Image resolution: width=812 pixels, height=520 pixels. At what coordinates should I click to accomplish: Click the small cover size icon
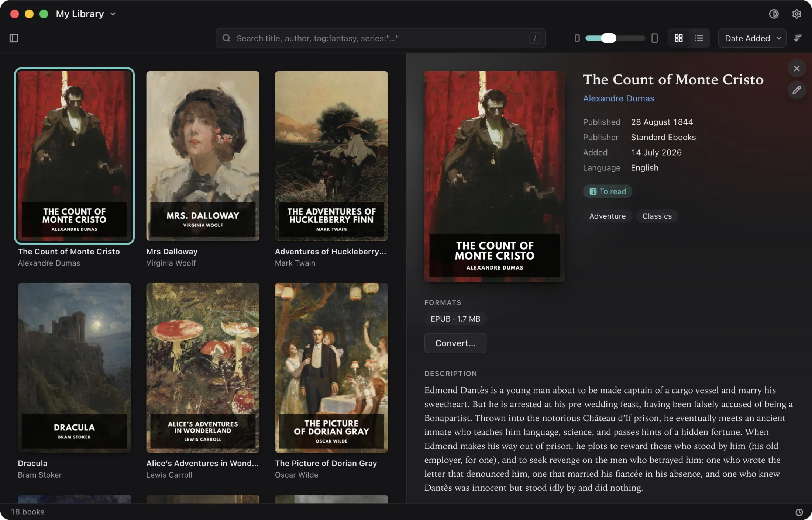coord(577,38)
